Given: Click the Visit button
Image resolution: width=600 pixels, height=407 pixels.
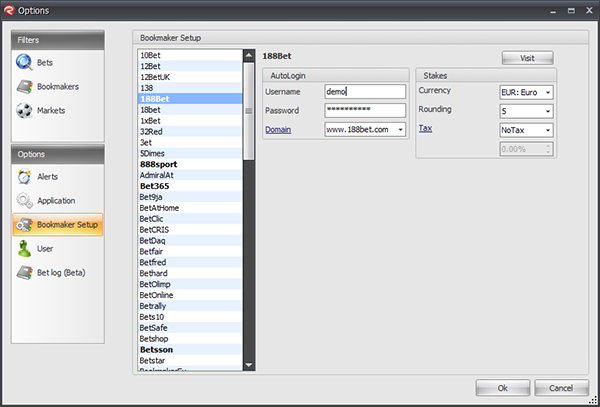Looking at the screenshot, I should [527, 58].
